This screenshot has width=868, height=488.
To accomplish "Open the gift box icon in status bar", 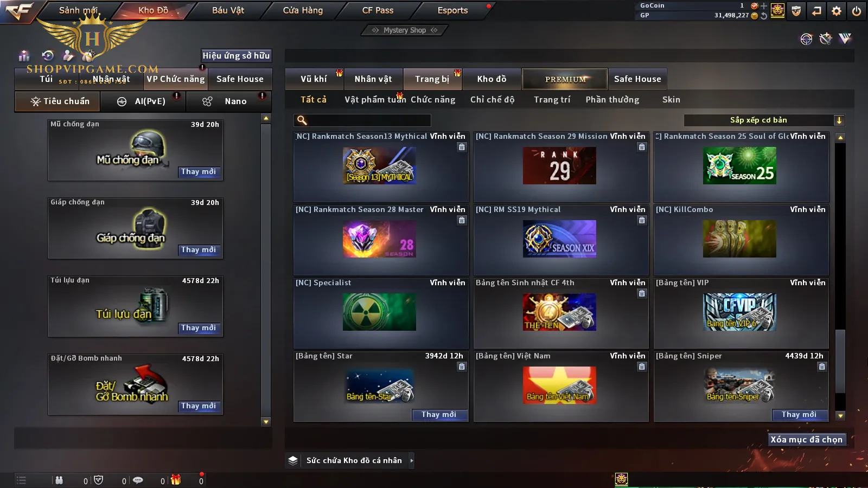I will coord(176,480).
